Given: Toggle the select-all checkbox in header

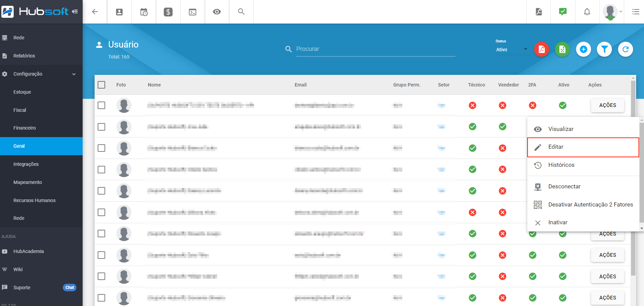Looking at the screenshot, I should pyautogui.click(x=101, y=85).
